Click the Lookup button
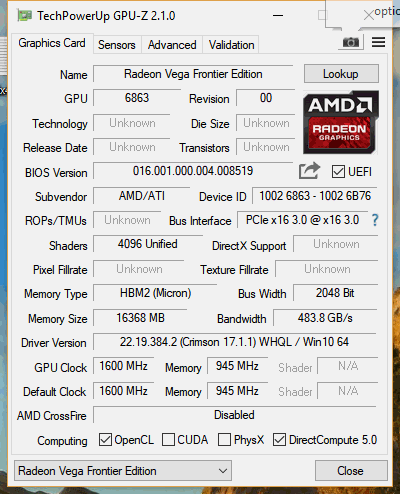Screen dimensions: 400x494 [x=341, y=74]
